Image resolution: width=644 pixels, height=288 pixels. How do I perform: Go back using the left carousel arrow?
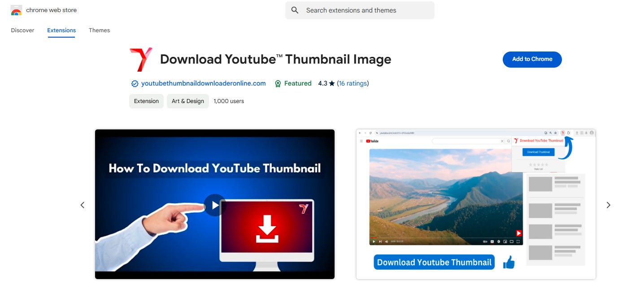click(83, 205)
